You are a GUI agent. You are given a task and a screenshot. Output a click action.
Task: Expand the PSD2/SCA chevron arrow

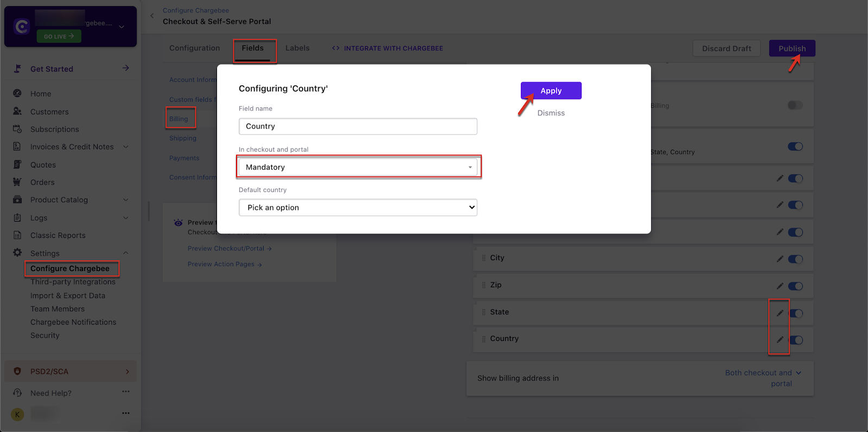pos(127,371)
